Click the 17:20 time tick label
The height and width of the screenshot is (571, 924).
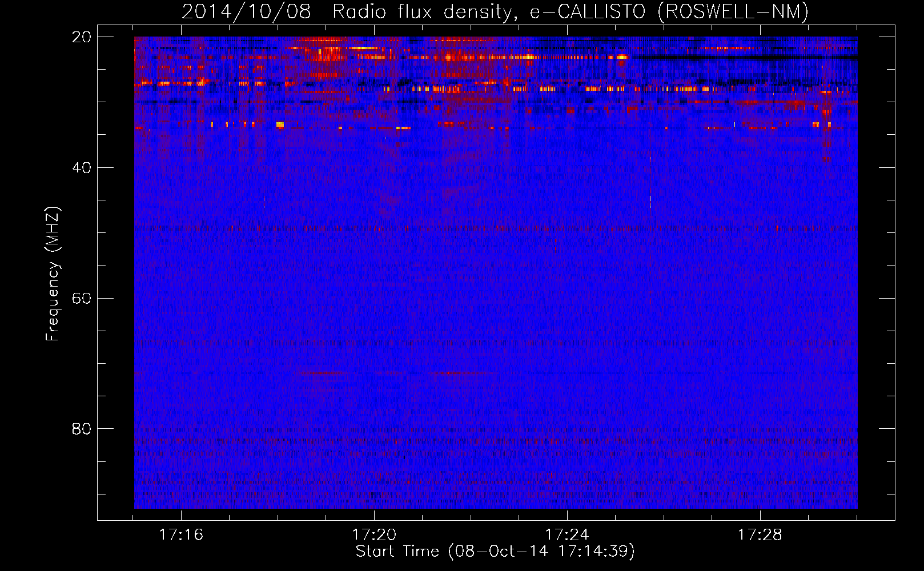pos(374,535)
